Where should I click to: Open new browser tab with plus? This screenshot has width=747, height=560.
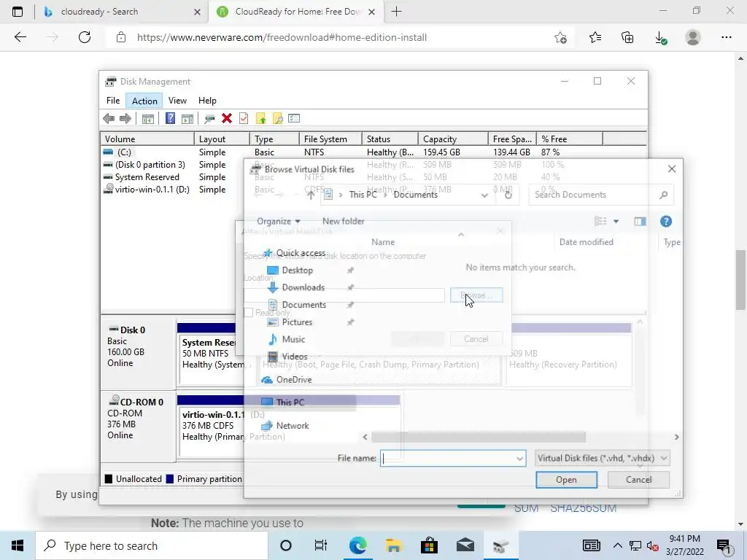click(396, 12)
